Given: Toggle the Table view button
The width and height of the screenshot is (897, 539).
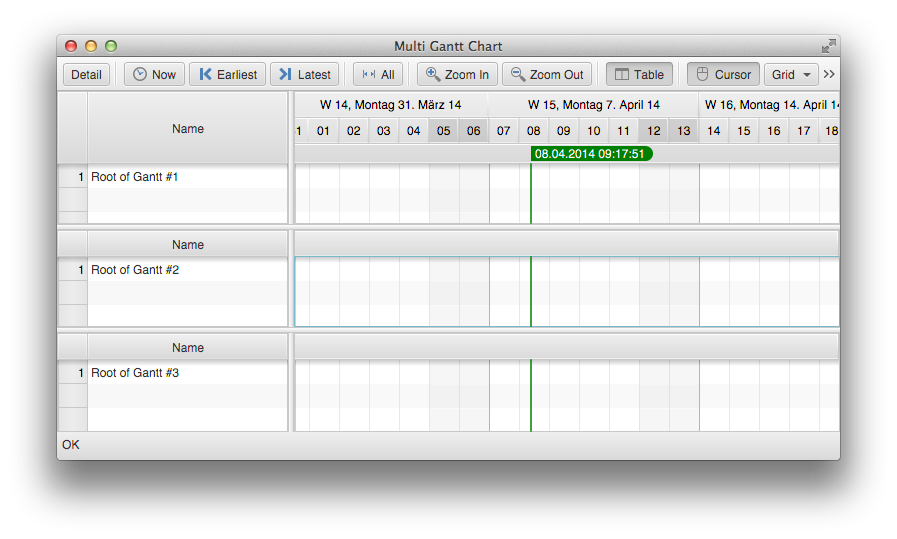Looking at the screenshot, I should (639, 74).
